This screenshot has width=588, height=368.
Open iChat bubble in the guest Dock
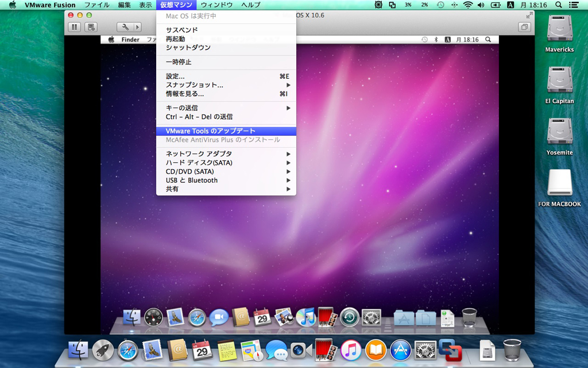click(219, 317)
